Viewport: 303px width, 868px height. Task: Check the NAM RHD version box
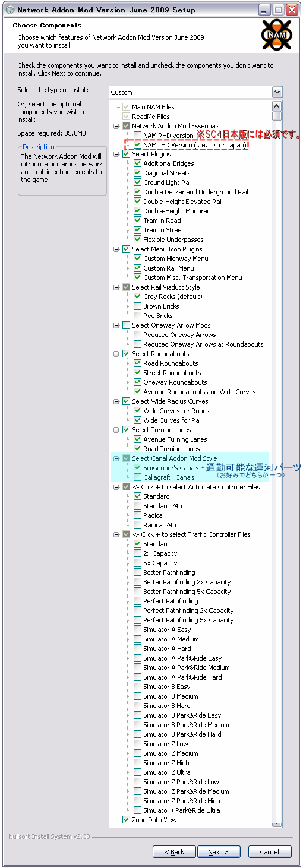click(x=138, y=136)
